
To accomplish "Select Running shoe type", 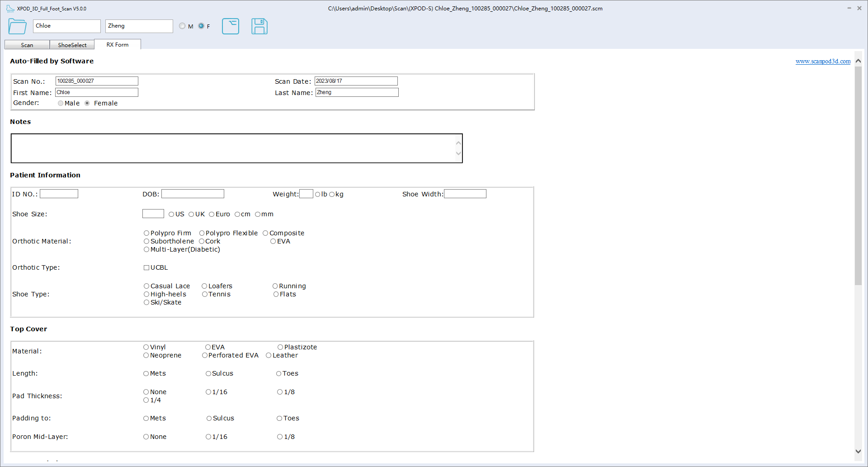I will click(275, 286).
